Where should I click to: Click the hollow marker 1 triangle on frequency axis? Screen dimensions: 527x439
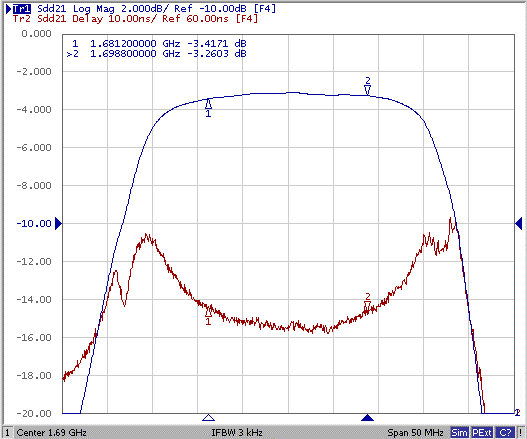coord(208,418)
